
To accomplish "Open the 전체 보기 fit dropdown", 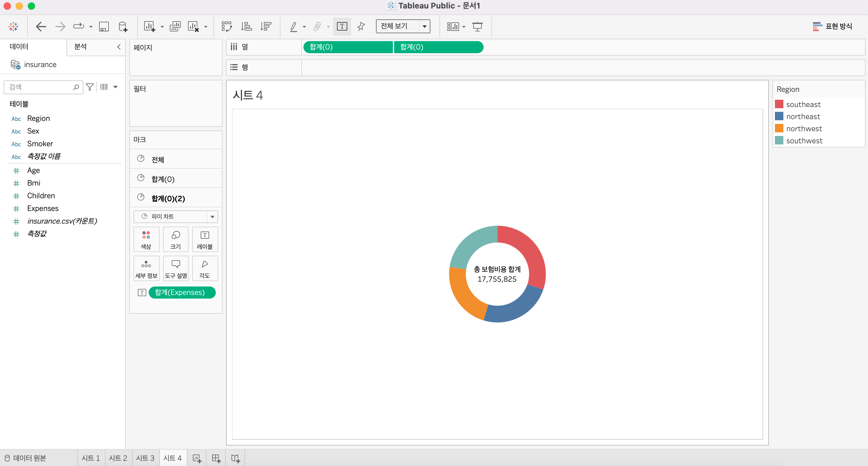I will [x=424, y=26].
